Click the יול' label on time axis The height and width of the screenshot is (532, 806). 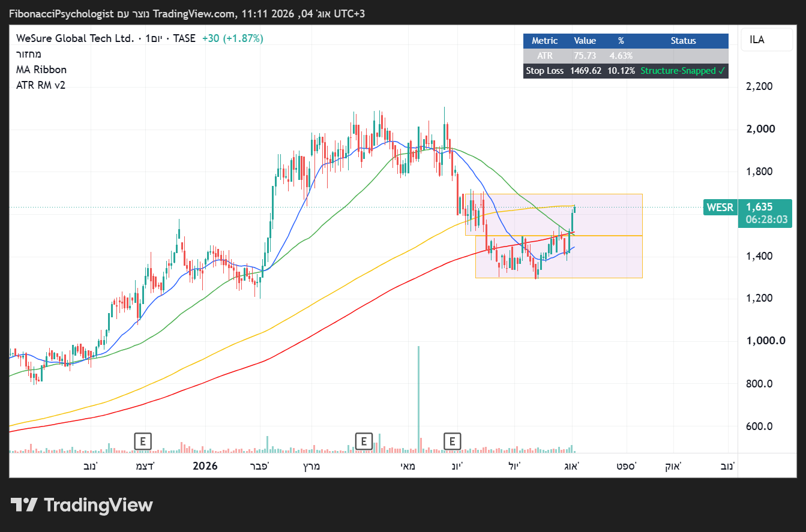tap(514, 465)
